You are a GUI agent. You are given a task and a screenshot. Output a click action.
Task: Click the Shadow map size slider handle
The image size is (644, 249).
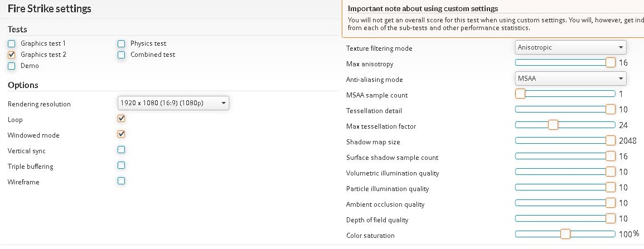(x=611, y=140)
